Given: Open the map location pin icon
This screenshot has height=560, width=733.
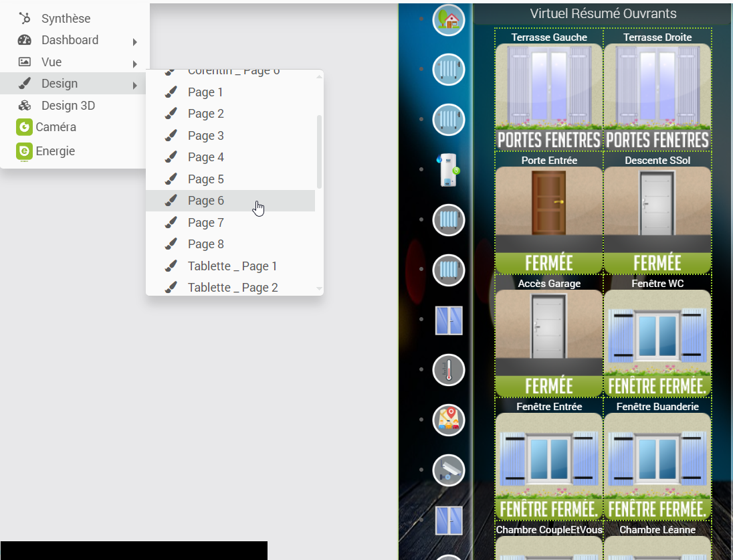Looking at the screenshot, I should [448, 420].
